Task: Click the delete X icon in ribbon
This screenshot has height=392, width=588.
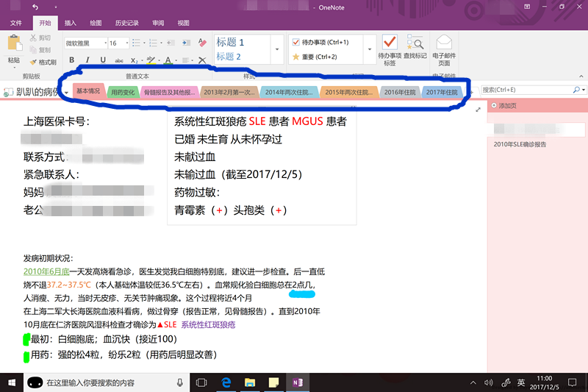Action: tap(202, 60)
